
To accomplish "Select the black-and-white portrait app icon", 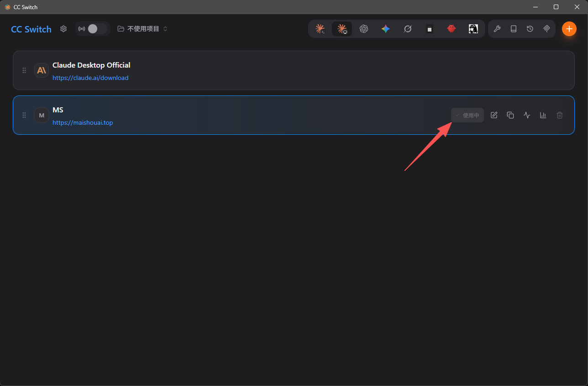I will click(x=473, y=29).
